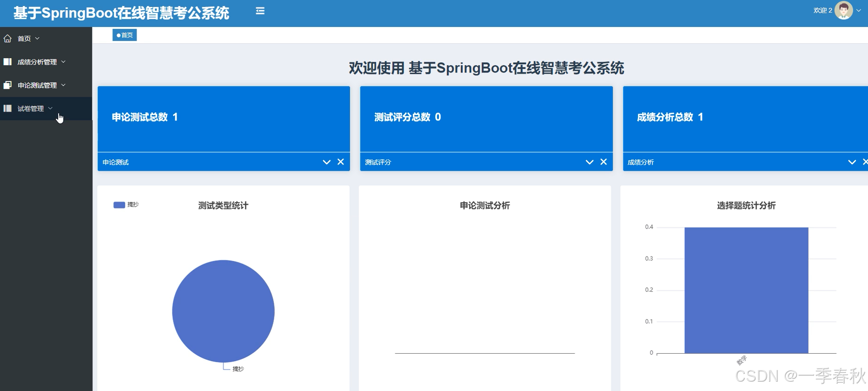Click the 测试类型统计 chart title

point(223,205)
